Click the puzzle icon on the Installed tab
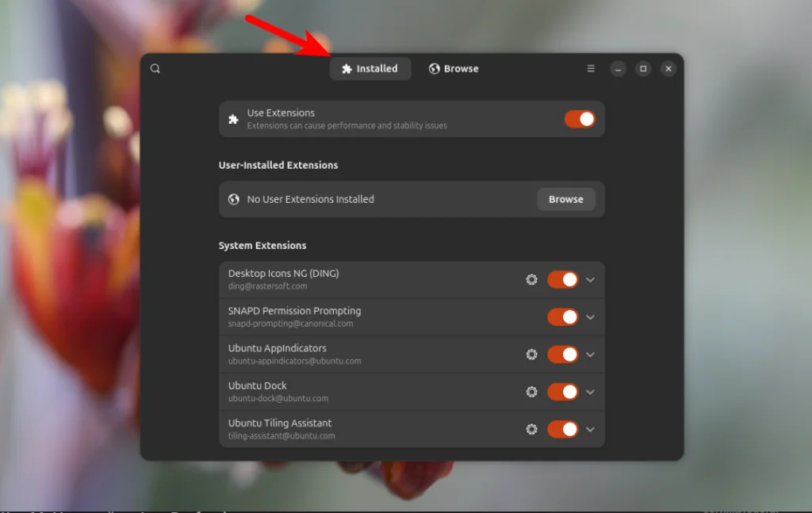 347,68
